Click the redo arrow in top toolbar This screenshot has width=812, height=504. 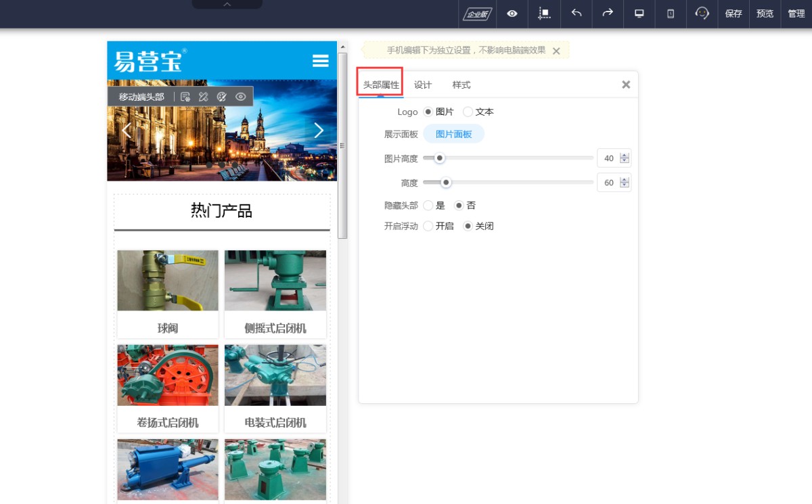[x=608, y=14]
